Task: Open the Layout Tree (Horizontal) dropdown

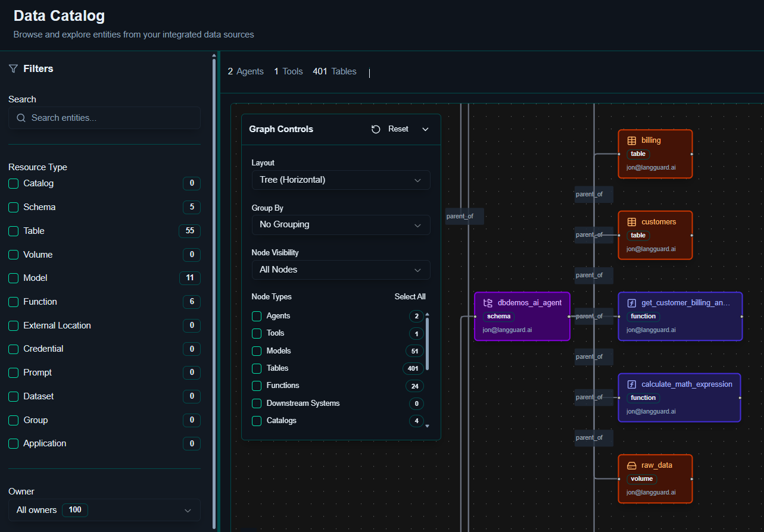Action: [341, 180]
